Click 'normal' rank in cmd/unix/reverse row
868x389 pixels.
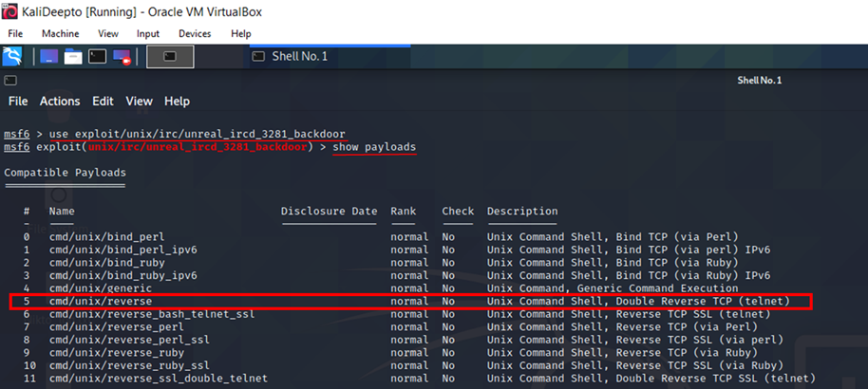tap(409, 301)
